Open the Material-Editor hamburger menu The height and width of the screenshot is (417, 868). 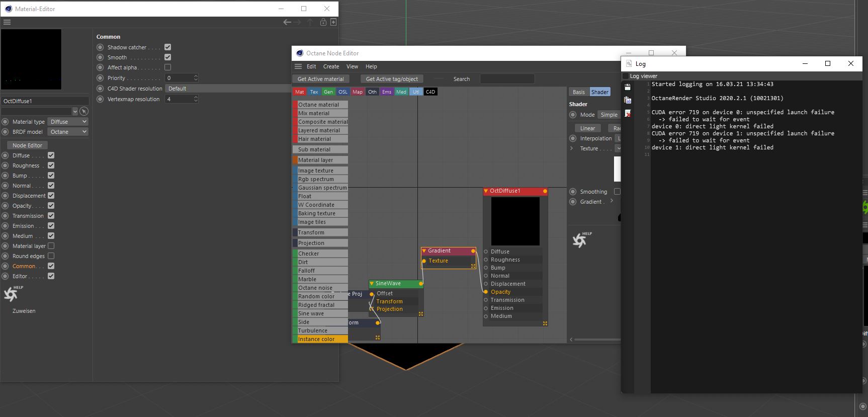(x=7, y=22)
